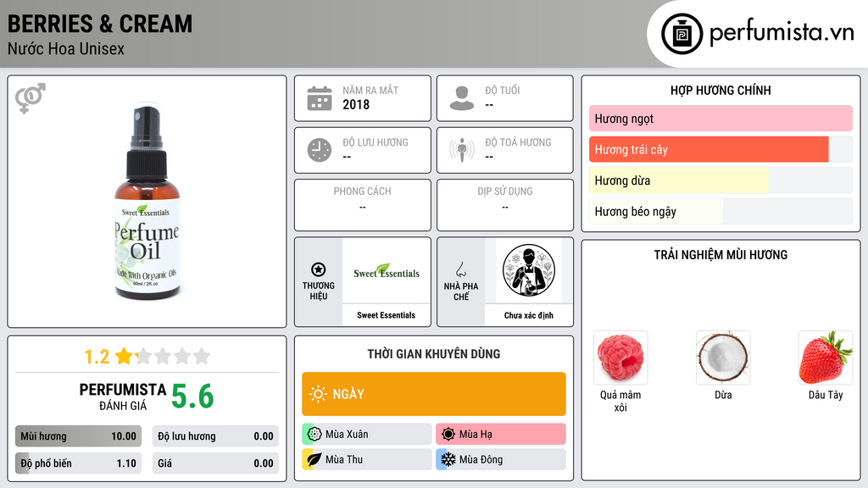This screenshot has height=488, width=868.
Task: Select the coconut note image
Action: [x=723, y=358]
